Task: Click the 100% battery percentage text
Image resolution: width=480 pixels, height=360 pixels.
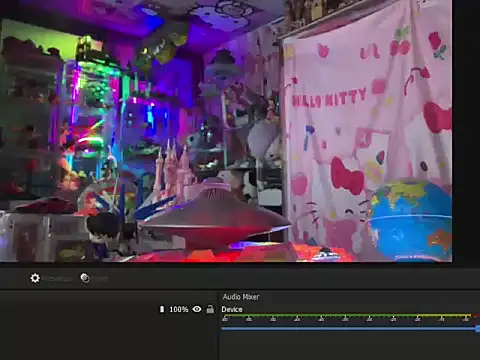Action: pos(179,309)
